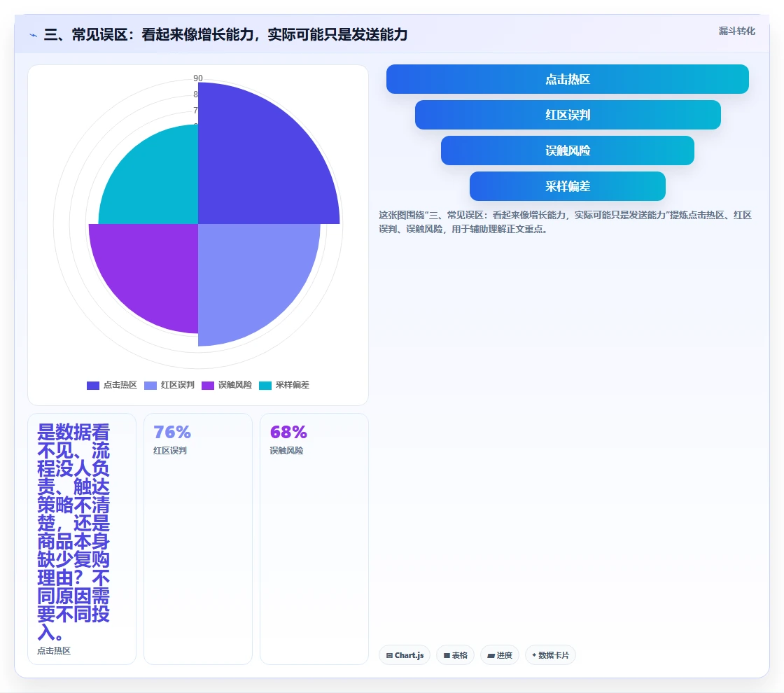The width and height of the screenshot is (784, 693).
Task: Click the 误触风险 label under 68%
Action: pyautogui.click(x=286, y=451)
